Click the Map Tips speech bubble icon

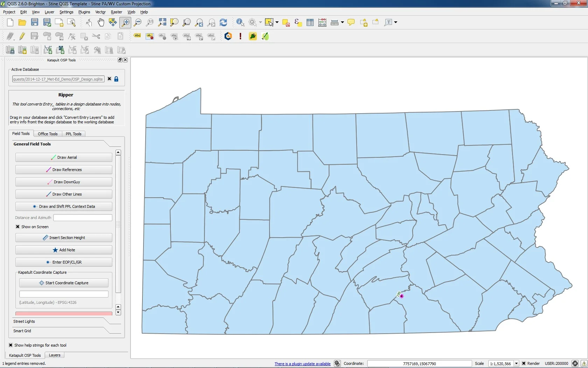click(351, 22)
